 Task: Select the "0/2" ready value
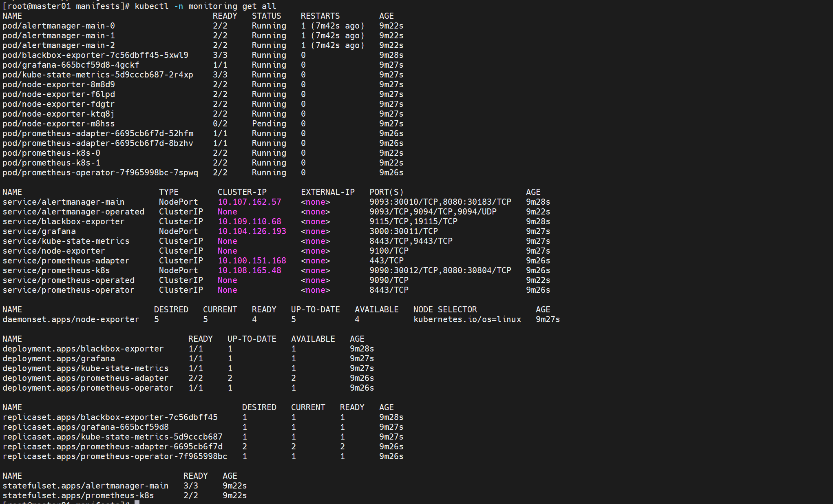(x=220, y=124)
